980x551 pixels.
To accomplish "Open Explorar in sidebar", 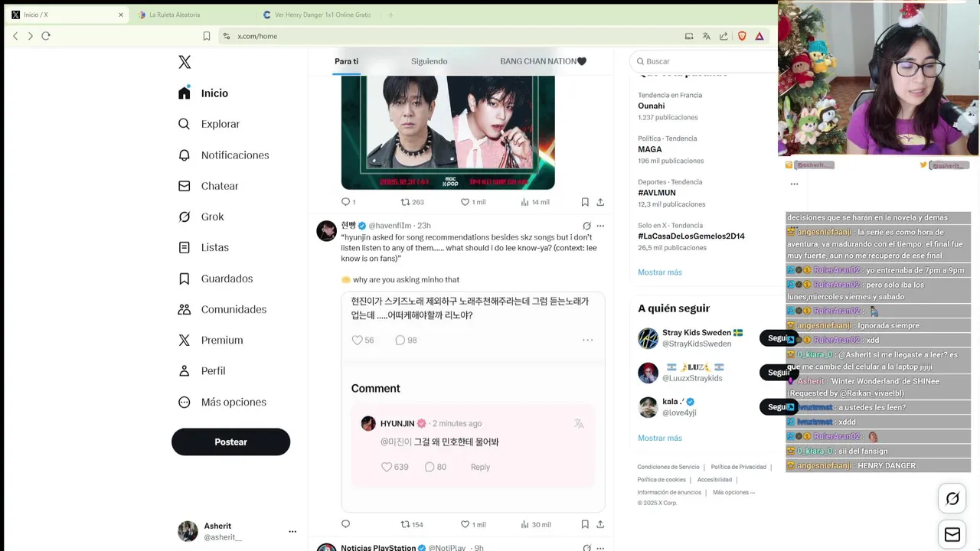I will click(209, 124).
